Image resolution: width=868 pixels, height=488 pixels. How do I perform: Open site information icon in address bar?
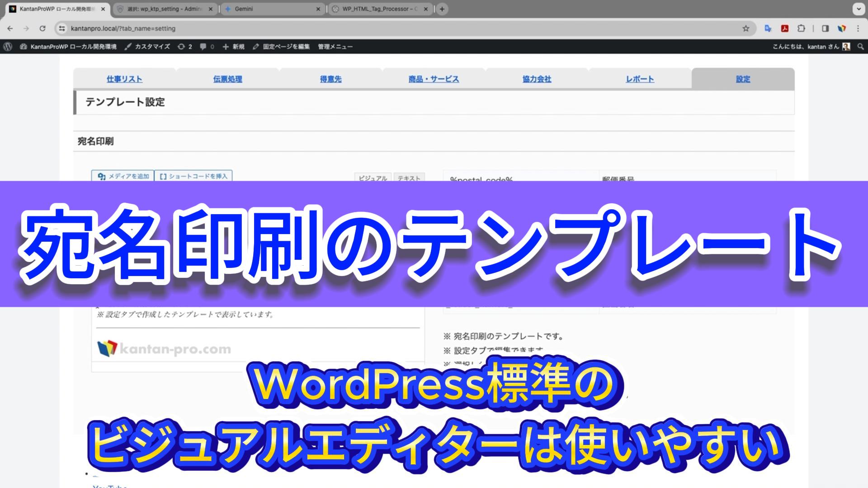pyautogui.click(x=62, y=28)
